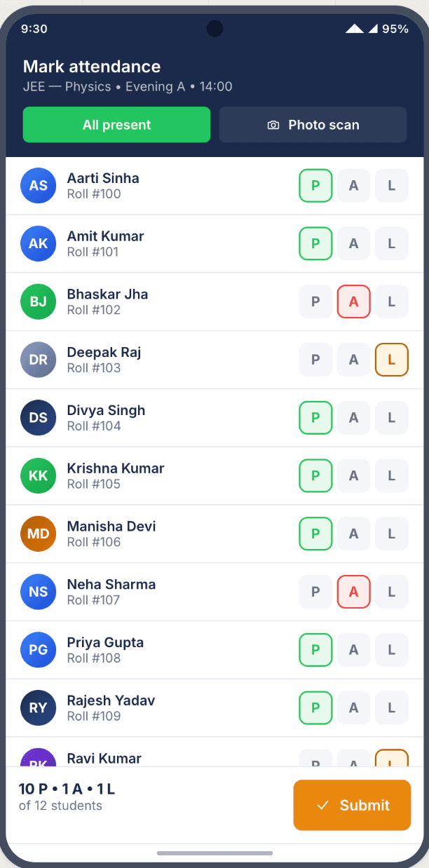Screen dimensions: 429x868
Task: Set Rajesh Yadav to late
Action: (x=391, y=708)
